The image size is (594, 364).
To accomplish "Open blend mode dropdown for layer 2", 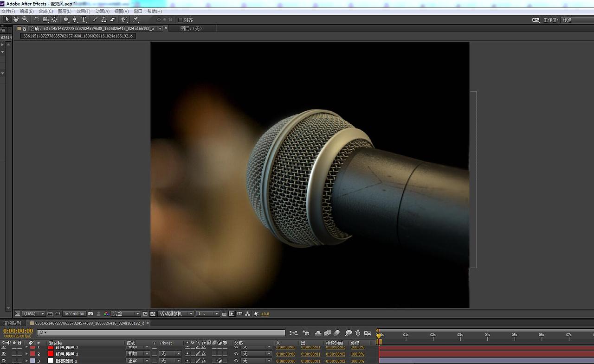I will coord(138,354).
